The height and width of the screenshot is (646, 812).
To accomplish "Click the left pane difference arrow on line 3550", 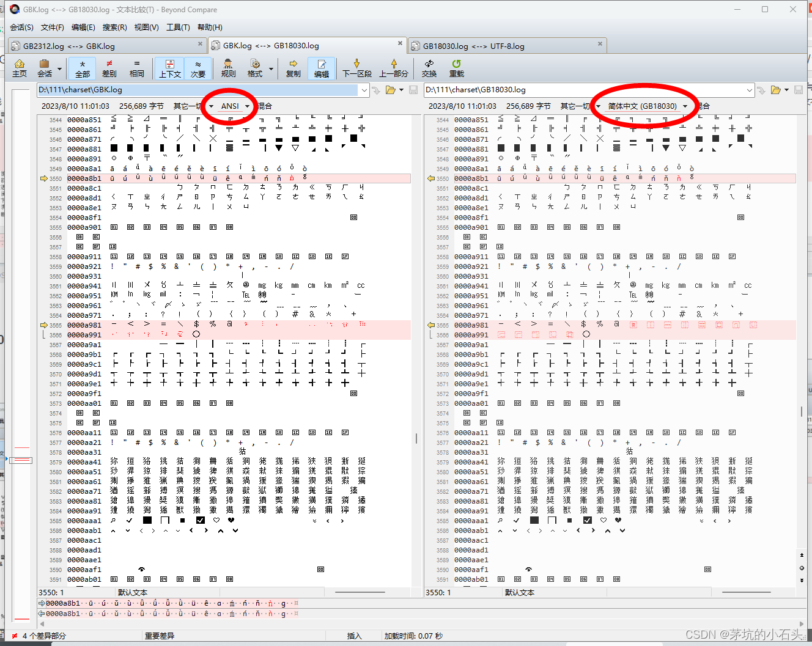I will coord(43,178).
